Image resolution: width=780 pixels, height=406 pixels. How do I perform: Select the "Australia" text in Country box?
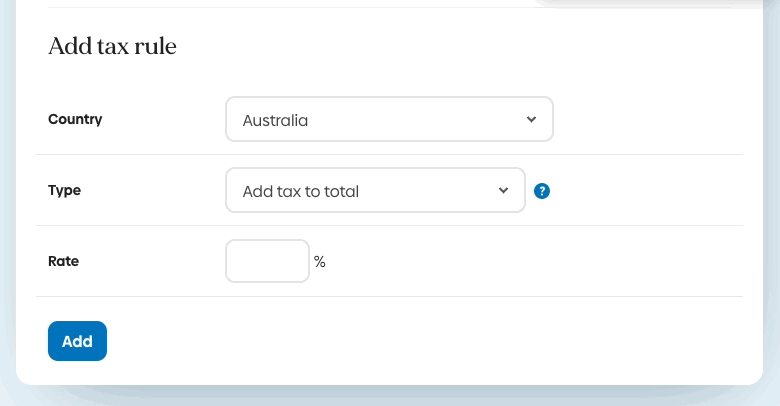point(275,120)
